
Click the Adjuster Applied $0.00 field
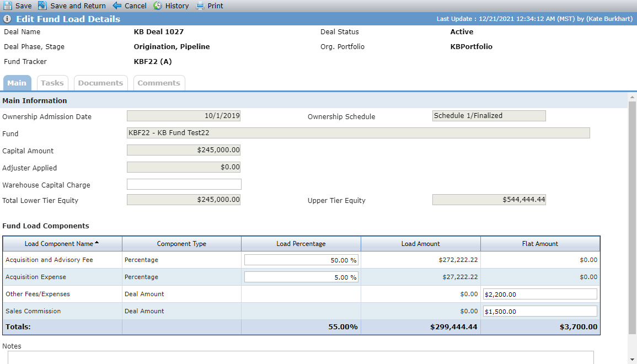click(x=184, y=167)
